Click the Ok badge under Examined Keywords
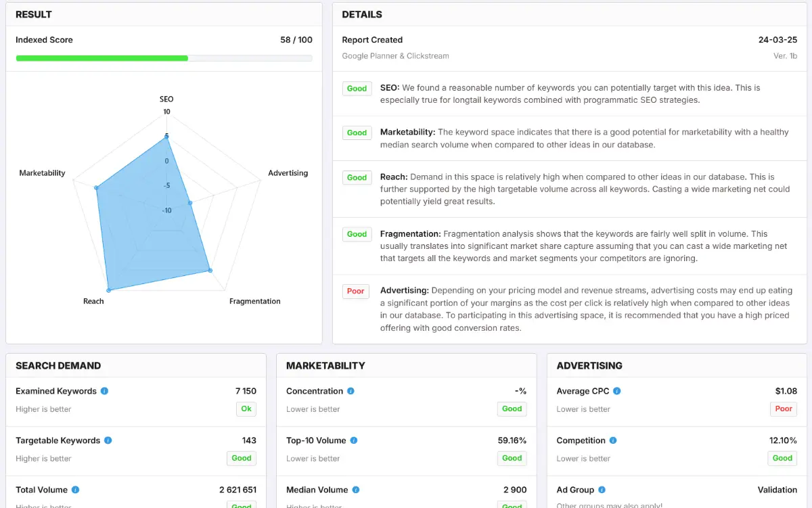This screenshot has width=812, height=508. coord(246,409)
